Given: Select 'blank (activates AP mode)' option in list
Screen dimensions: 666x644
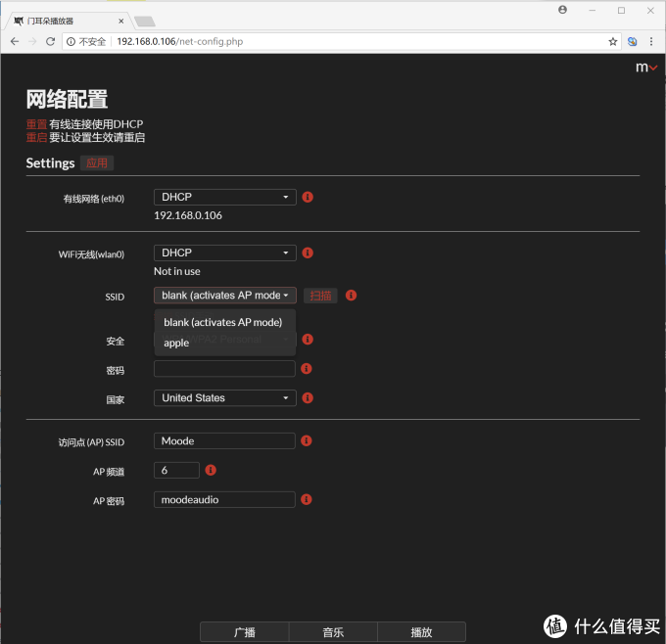Looking at the screenshot, I should pos(224,322).
